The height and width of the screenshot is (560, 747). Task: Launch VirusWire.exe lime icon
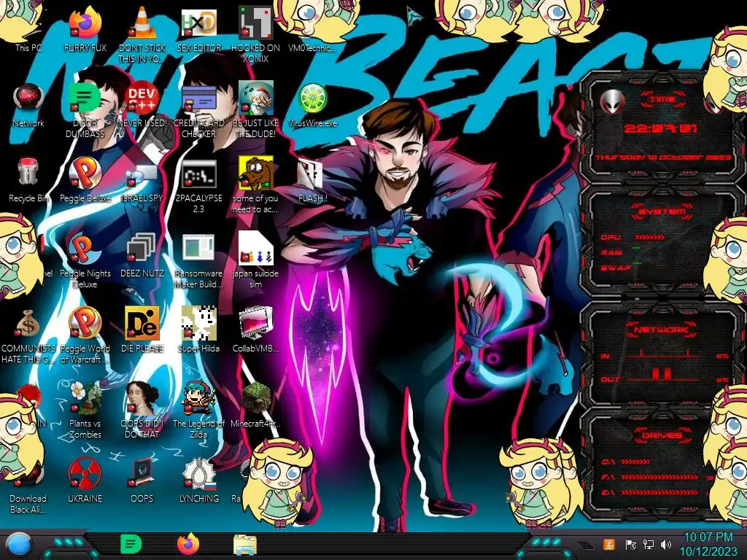(312, 98)
